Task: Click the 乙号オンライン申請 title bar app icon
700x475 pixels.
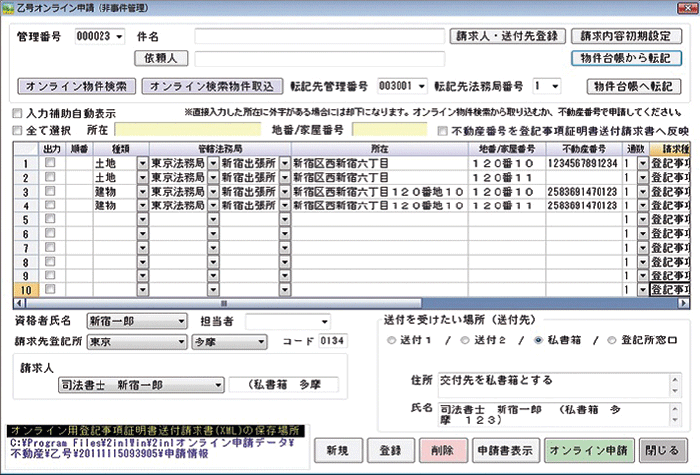Action: pyautogui.click(x=9, y=8)
